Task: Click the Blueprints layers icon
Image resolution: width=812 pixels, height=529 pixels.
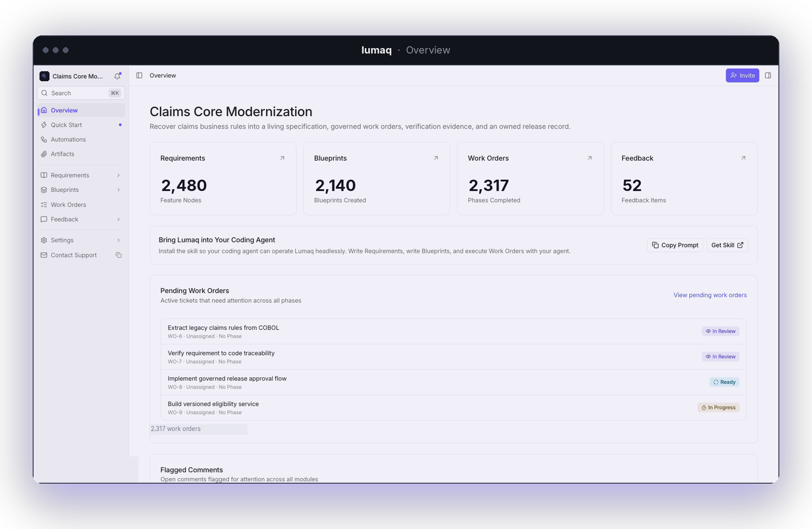Action: click(x=44, y=190)
